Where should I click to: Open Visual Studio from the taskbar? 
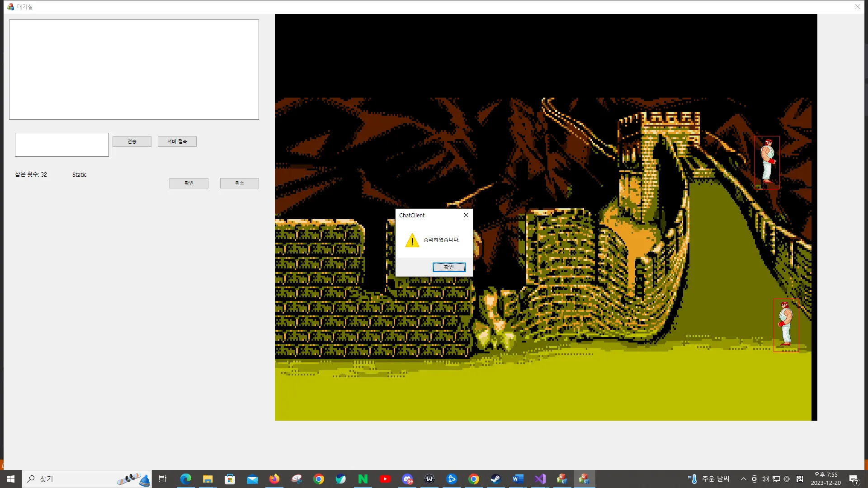(540, 479)
